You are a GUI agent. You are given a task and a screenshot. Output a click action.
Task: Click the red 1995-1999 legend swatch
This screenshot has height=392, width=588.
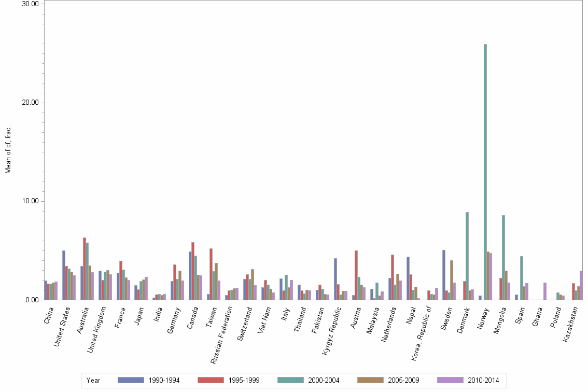[212, 380]
